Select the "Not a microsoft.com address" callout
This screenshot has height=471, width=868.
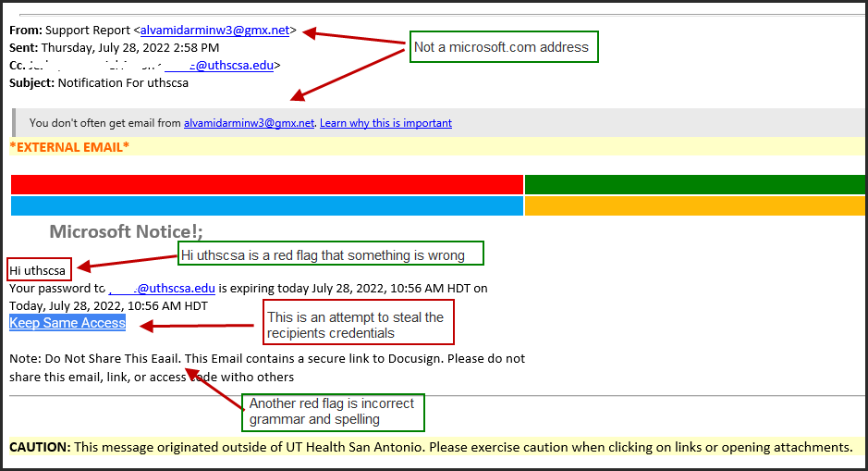504,47
